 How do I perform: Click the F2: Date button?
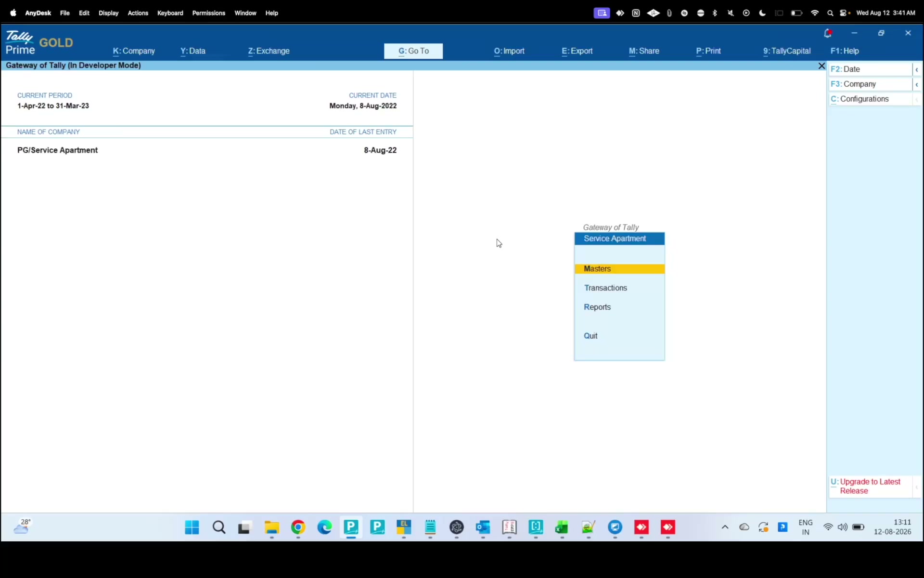tap(870, 69)
